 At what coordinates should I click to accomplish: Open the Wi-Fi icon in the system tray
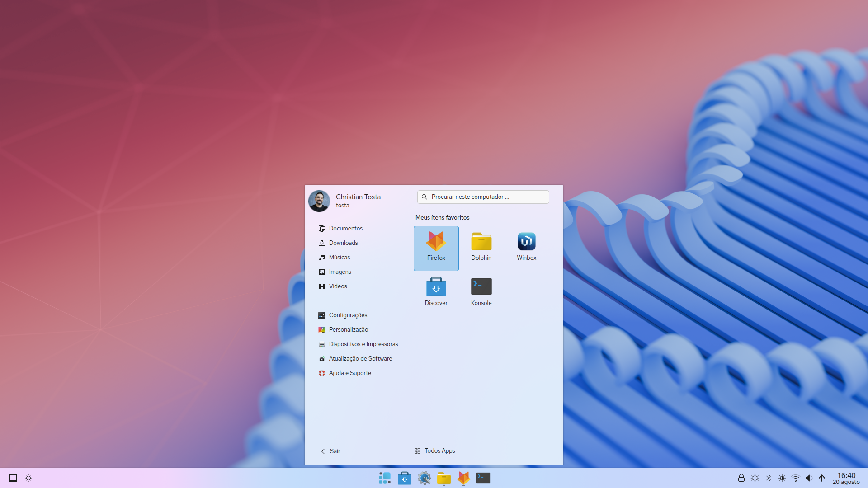[795, 478]
